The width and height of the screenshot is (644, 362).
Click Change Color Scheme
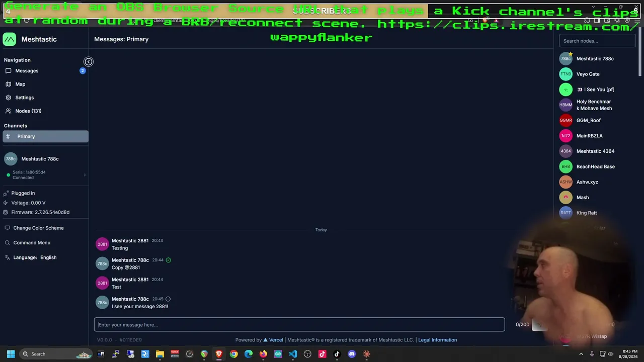coord(38,228)
